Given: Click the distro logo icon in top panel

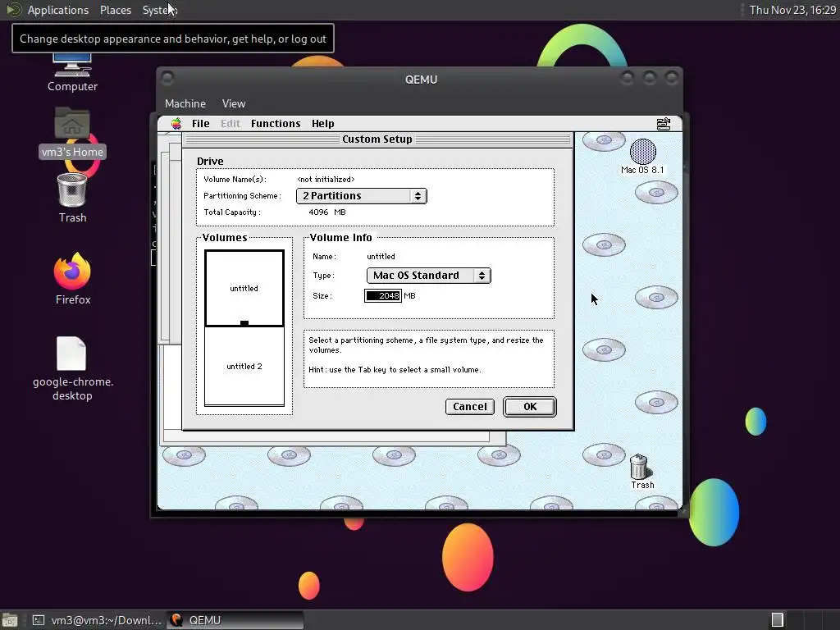Looking at the screenshot, I should coord(13,10).
